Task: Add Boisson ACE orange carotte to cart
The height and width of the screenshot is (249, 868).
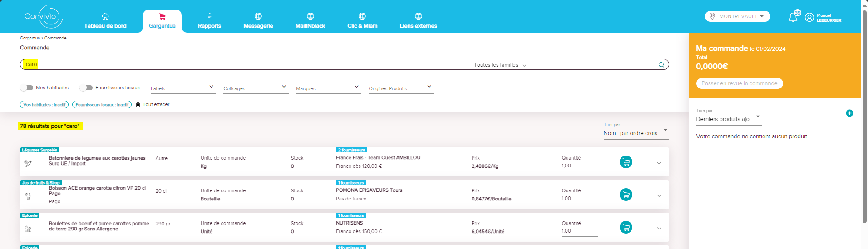Action: [x=626, y=195]
